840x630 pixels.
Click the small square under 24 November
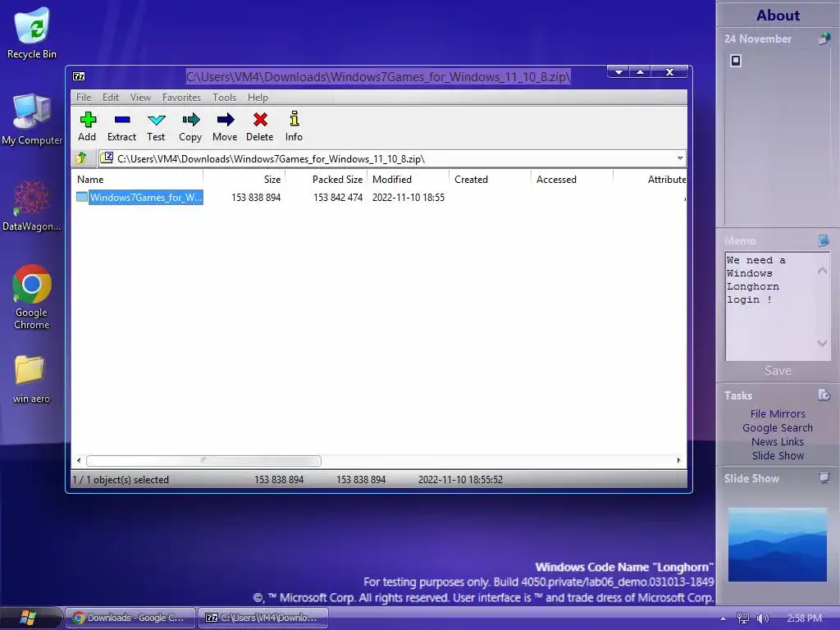pyautogui.click(x=736, y=61)
